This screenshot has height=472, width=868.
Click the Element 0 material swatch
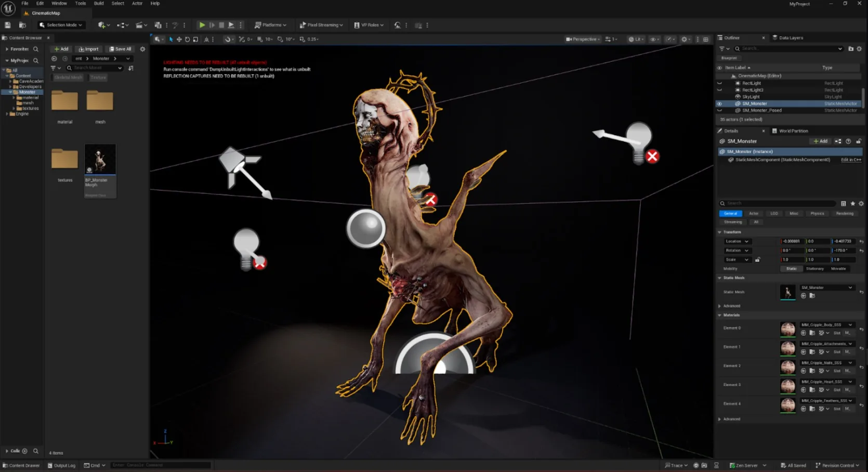coord(788,329)
